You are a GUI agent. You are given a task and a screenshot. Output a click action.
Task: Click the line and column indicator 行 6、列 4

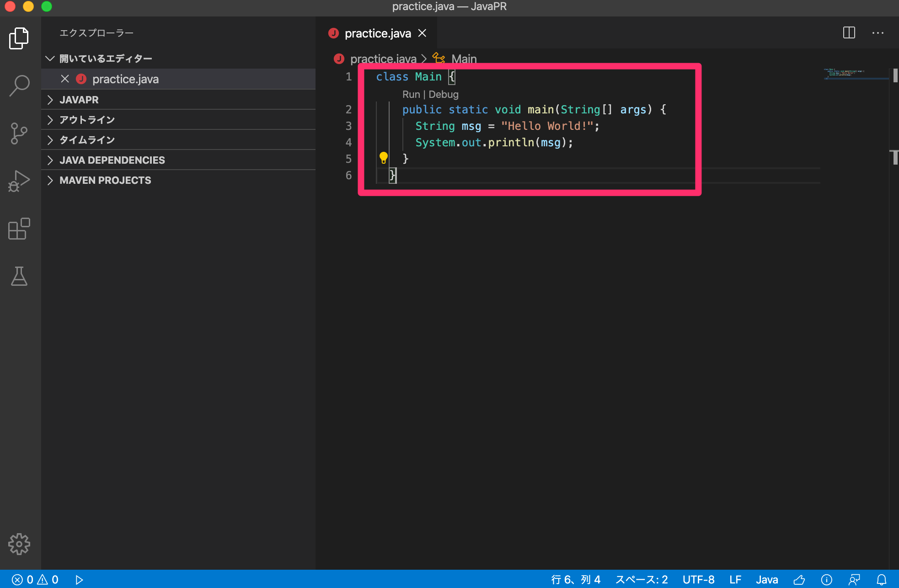[576, 580]
